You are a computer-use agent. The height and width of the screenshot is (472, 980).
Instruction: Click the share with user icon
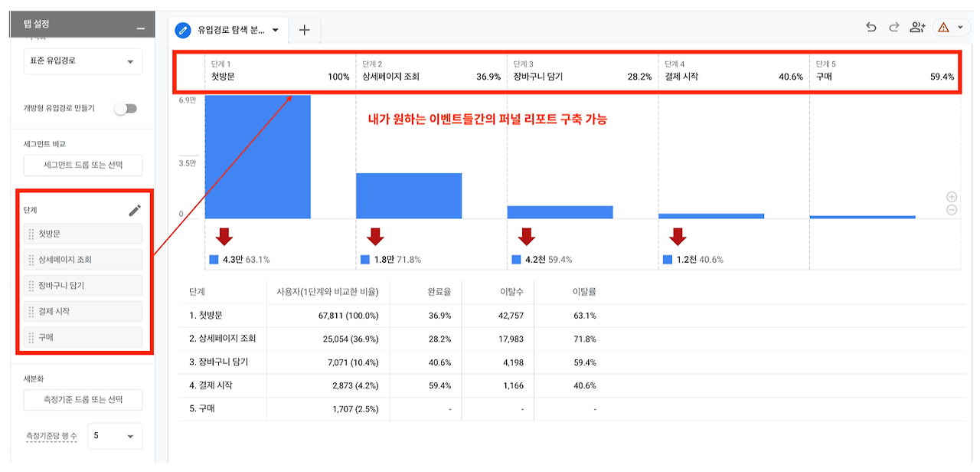click(x=917, y=27)
